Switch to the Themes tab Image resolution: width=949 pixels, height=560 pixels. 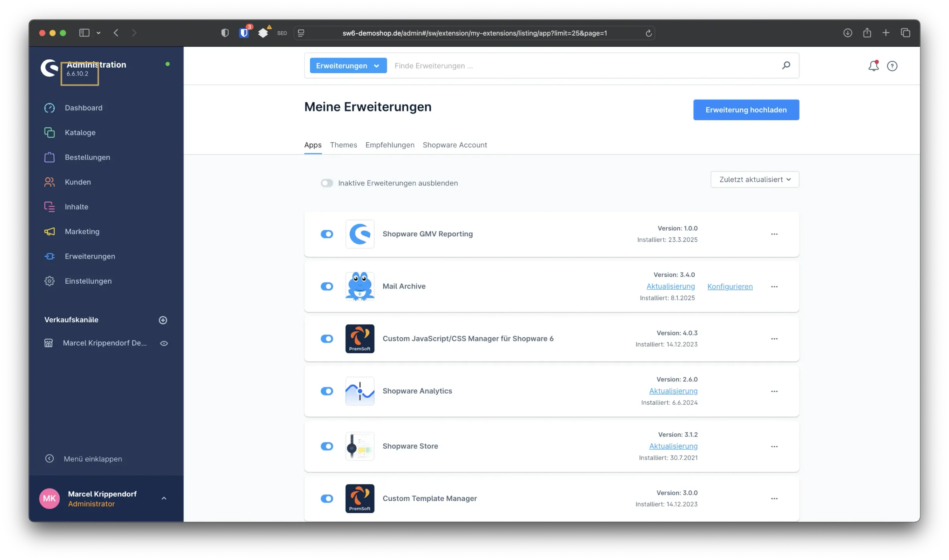(x=343, y=145)
